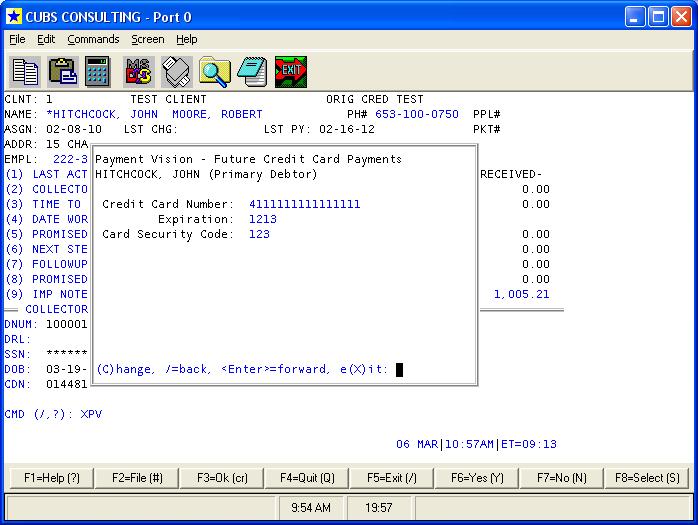This screenshot has width=698, height=525.
Task: Click the F5=Exit (/) button
Action: [392, 478]
